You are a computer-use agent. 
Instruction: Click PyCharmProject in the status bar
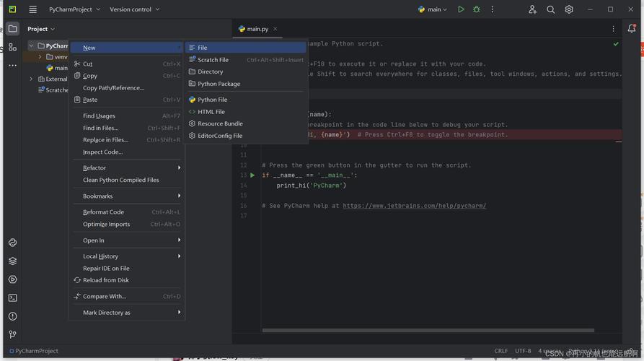pyautogui.click(x=34, y=351)
